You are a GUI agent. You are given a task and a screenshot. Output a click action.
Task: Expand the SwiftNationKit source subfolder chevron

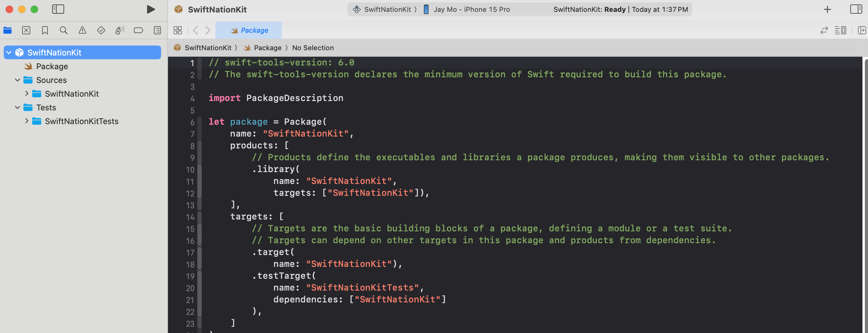pyautogui.click(x=27, y=94)
